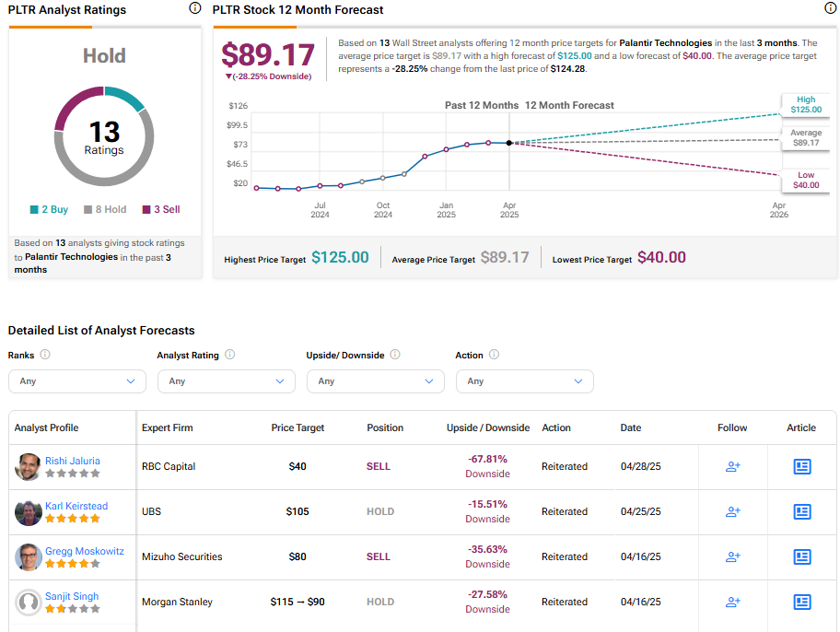The height and width of the screenshot is (632, 840).
Task: Click Sanjit Singh's placeholder avatar
Action: tap(28, 602)
